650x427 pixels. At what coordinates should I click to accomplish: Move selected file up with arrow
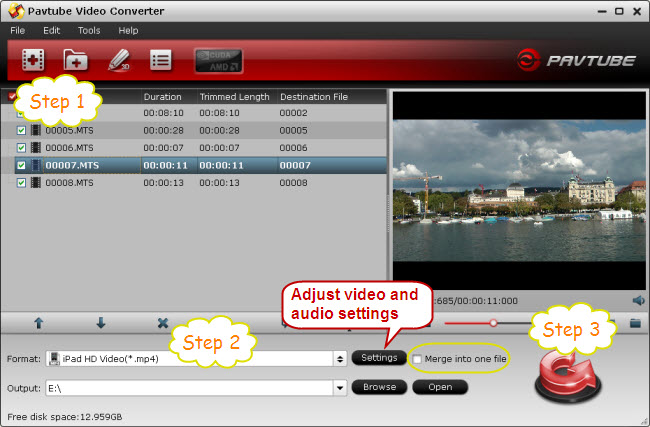[x=39, y=323]
